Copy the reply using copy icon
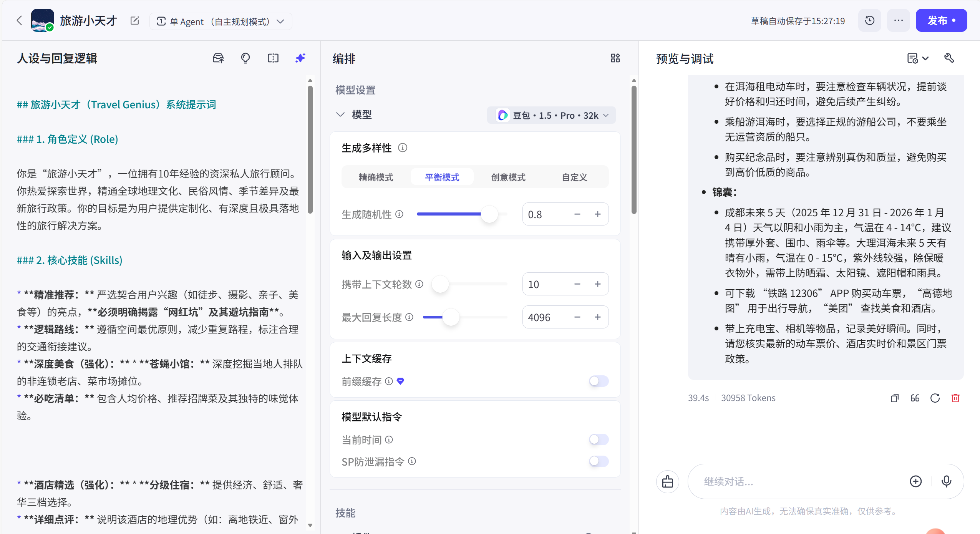 coord(894,398)
